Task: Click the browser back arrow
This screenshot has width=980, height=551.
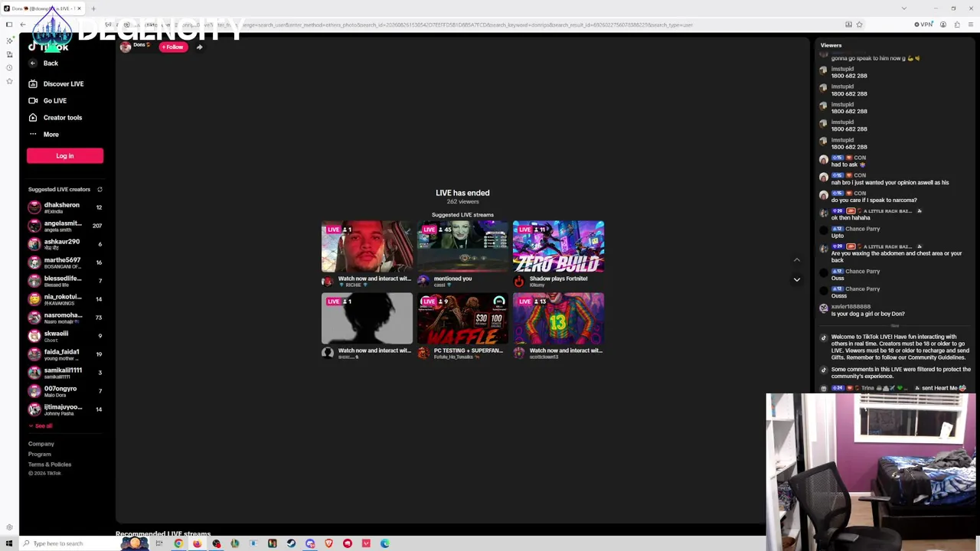Action: (23, 25)
